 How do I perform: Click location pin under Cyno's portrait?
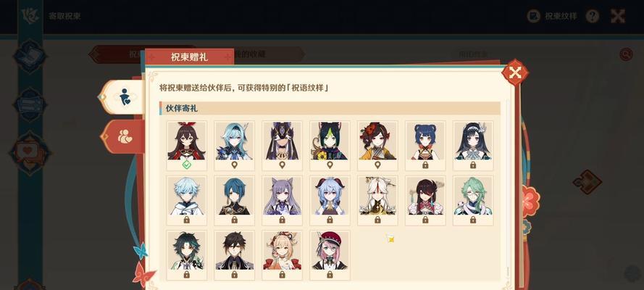282,165
